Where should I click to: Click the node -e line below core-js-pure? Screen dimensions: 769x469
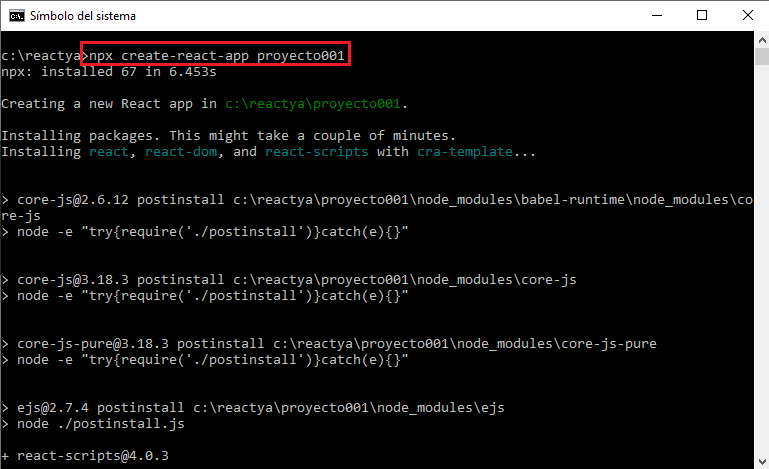pyautogui.click(x=205, y=360)
